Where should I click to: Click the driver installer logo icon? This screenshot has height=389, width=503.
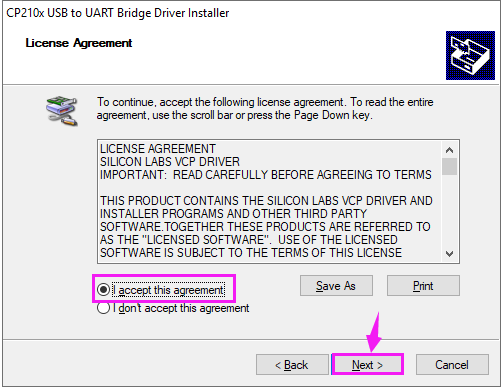coord(470,55)
